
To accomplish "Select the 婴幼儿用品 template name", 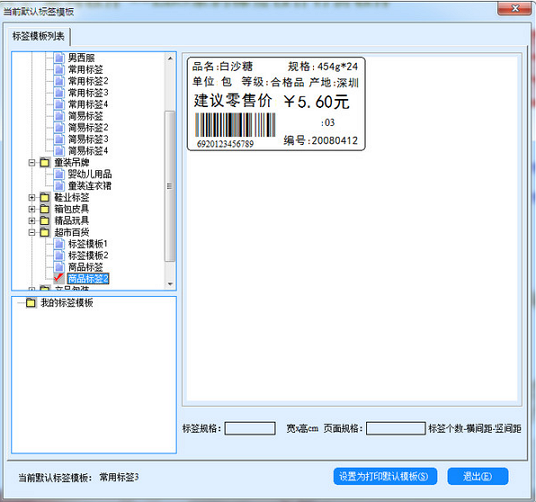I will point(90,174).
